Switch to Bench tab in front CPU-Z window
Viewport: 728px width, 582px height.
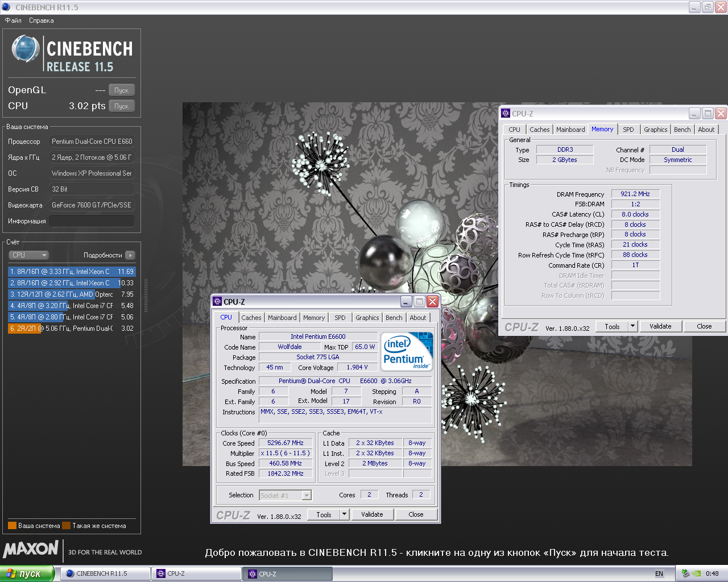click(394, 318)
